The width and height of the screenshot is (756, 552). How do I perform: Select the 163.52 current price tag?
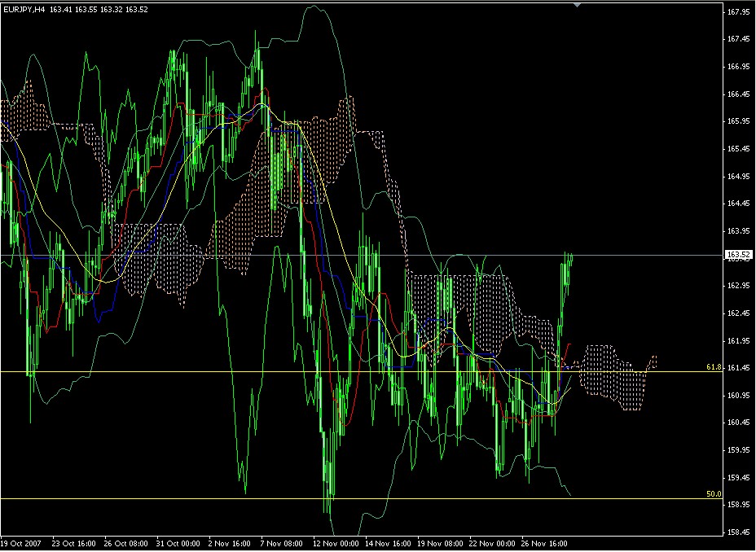coord(738,253)
